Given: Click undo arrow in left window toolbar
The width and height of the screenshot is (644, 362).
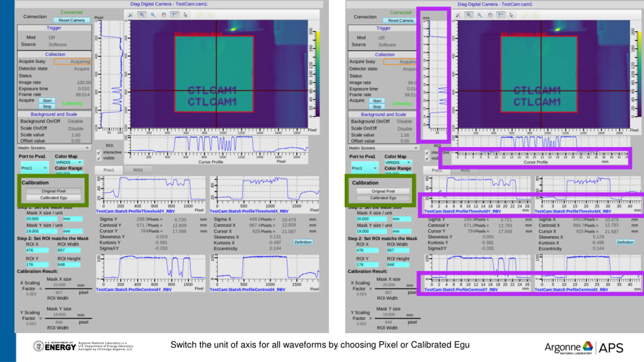Looking at the screenshot, I should coord(199,15).
